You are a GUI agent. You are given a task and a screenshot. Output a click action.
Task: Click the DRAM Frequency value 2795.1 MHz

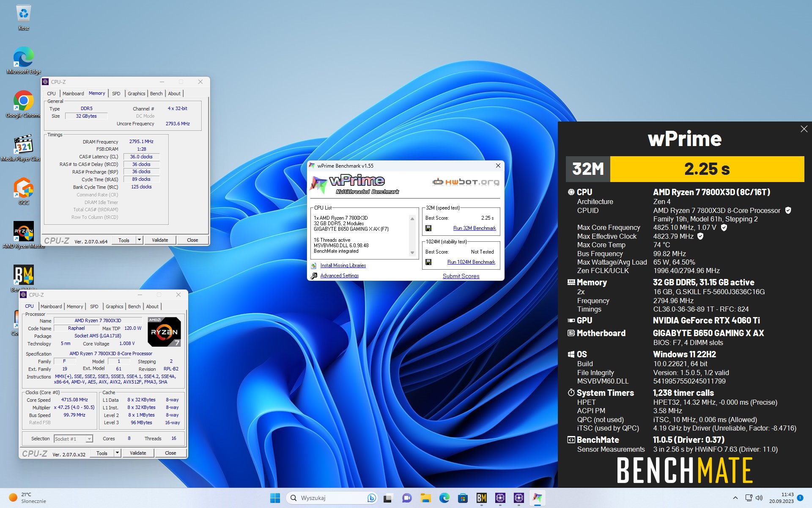pyautogui.click(x=141, y=142)
